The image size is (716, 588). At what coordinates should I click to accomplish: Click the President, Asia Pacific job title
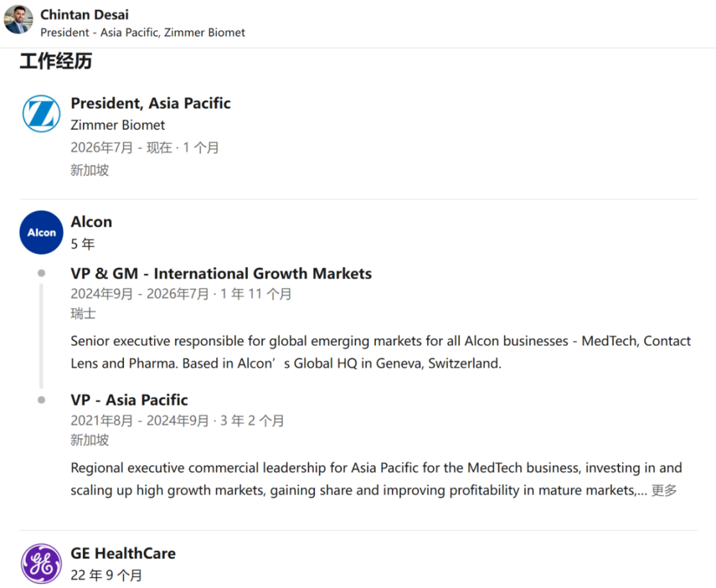150,103
